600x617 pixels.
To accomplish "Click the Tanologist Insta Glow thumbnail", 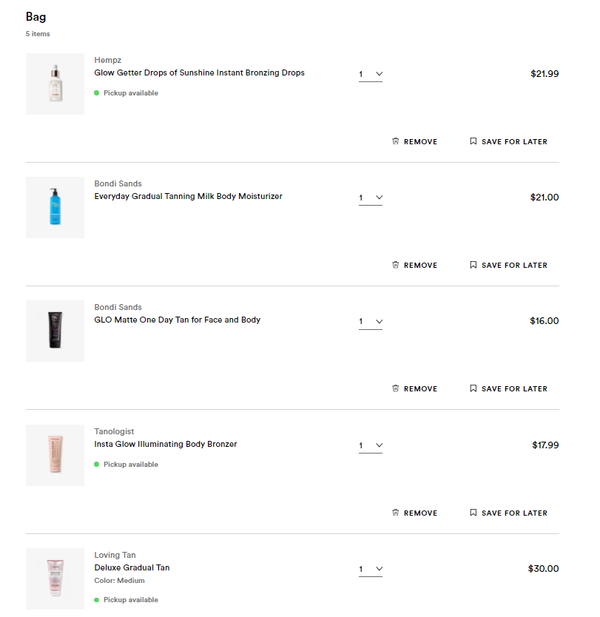I will point(55,455).
